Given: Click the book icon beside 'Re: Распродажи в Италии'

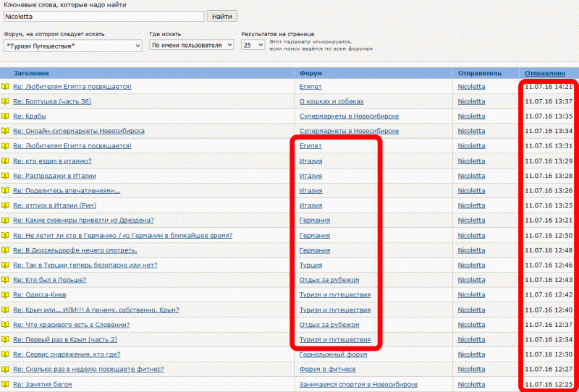Looking at the screenshot, I should point(6,176).
